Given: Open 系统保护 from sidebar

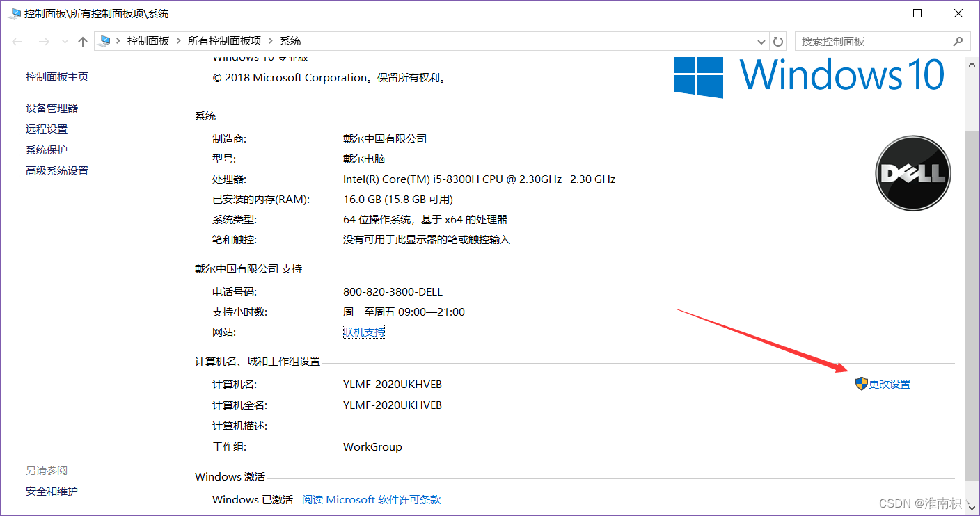Looking at the screenshot, I should tap(47, 150).
